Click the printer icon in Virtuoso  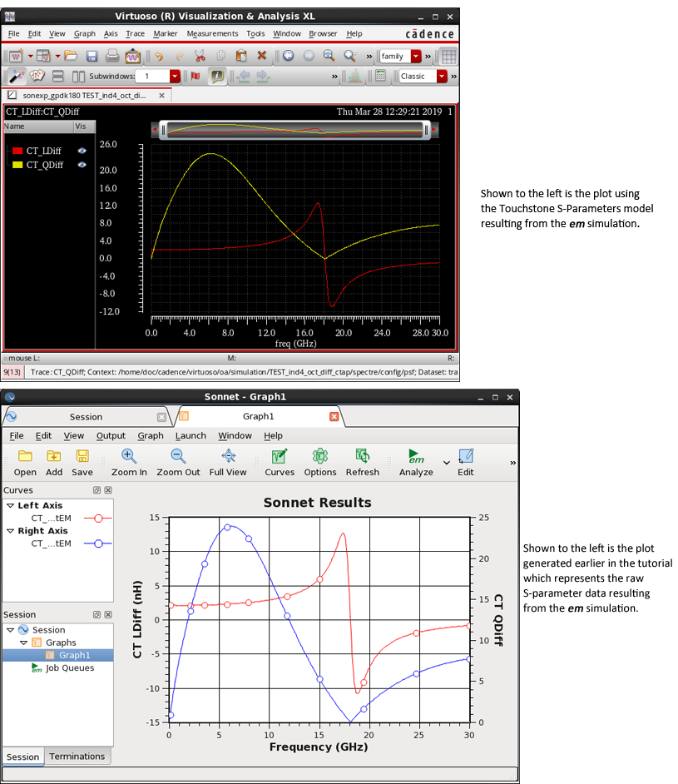(x=112, y=56)
